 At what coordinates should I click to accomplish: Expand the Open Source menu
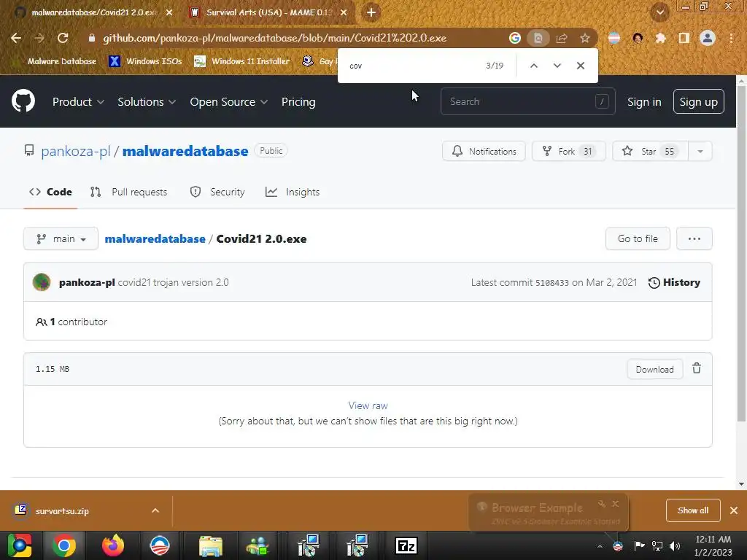click(228, 101)
